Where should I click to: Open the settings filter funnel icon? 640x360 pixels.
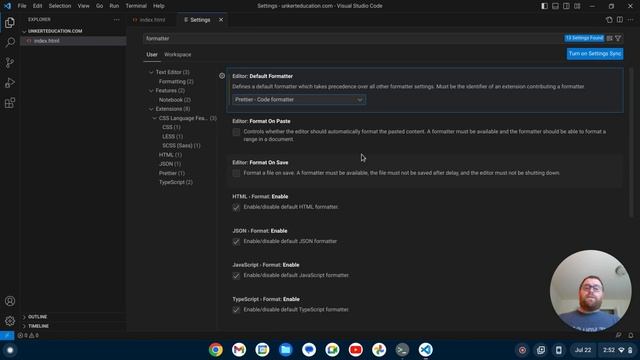[618, 38]
